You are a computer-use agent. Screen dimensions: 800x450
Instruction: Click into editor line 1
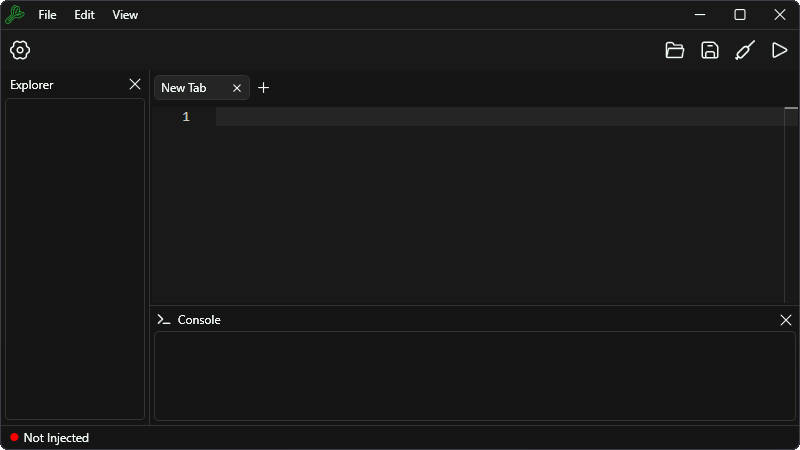(500, 117)
